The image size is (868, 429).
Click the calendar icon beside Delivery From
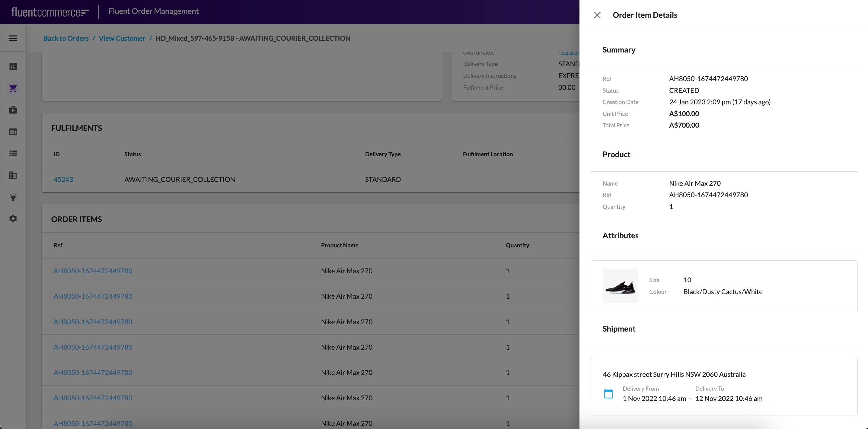click(x=608, y=393)
